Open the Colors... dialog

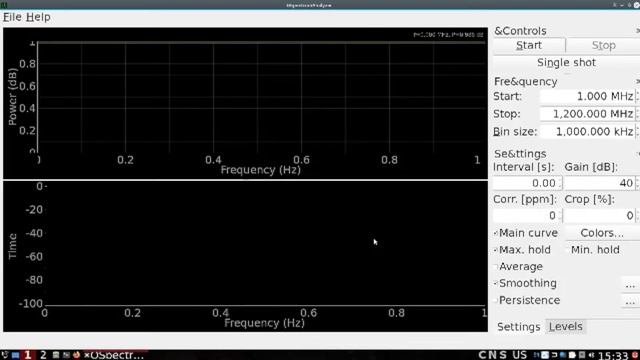[x=602, y=233]
